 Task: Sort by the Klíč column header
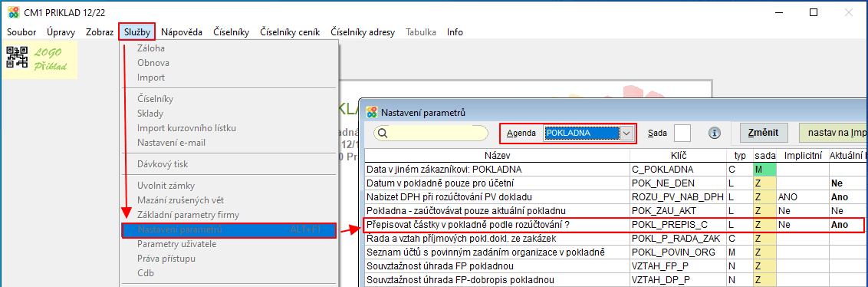coord(678,156)
